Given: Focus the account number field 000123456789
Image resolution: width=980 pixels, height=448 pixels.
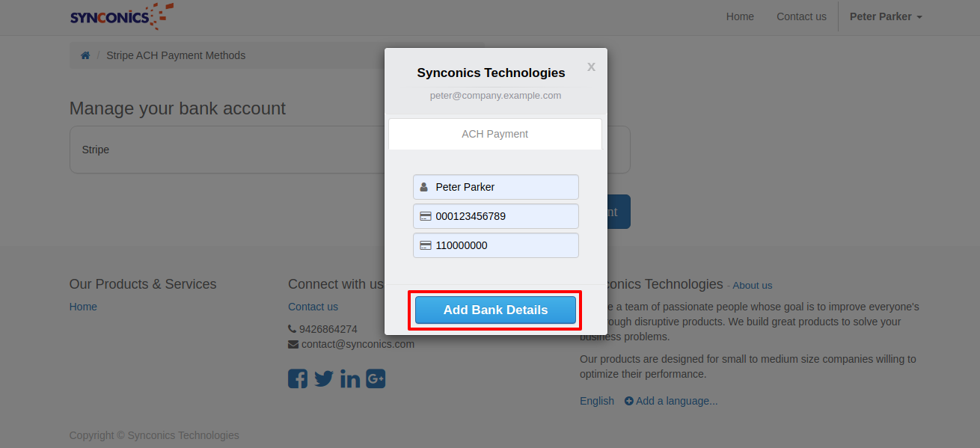Looking at the screenshot, I should coord(503,216).
